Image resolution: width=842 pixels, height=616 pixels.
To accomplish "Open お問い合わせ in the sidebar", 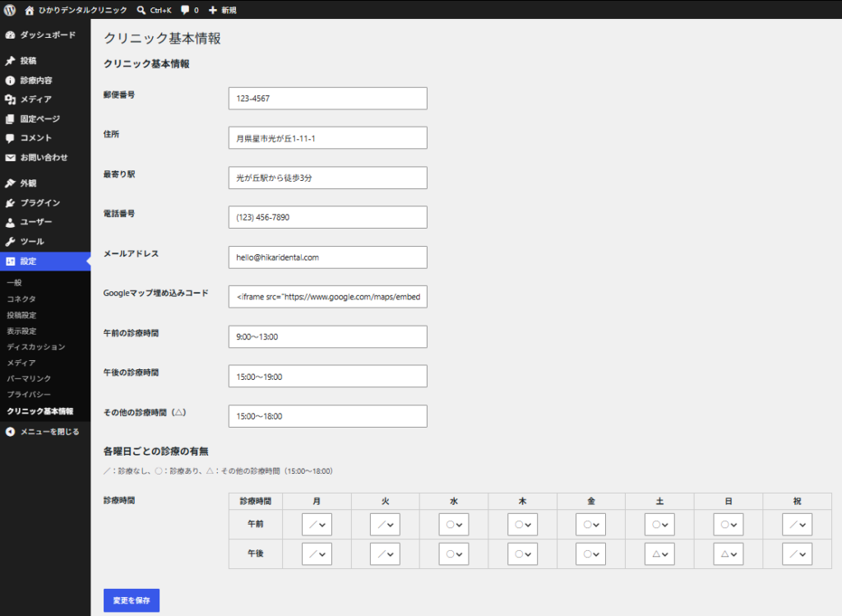I will pyautogui.click(x=44, y=157).
